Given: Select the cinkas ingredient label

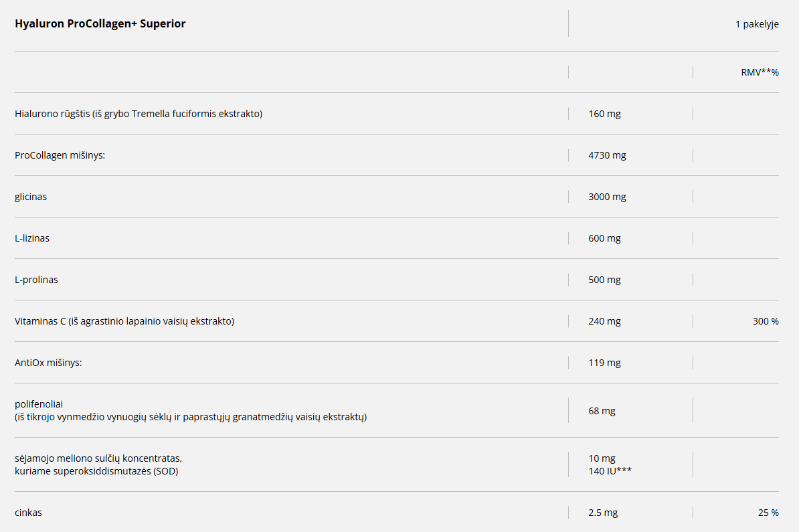Looking at the screenshot, I should [28, 513].
